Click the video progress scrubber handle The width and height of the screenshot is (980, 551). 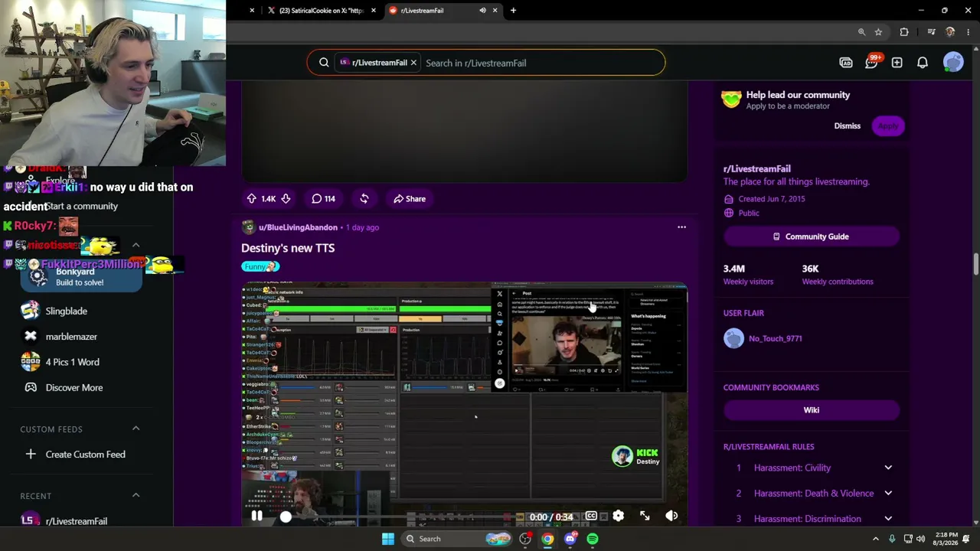tap(286, 517)
